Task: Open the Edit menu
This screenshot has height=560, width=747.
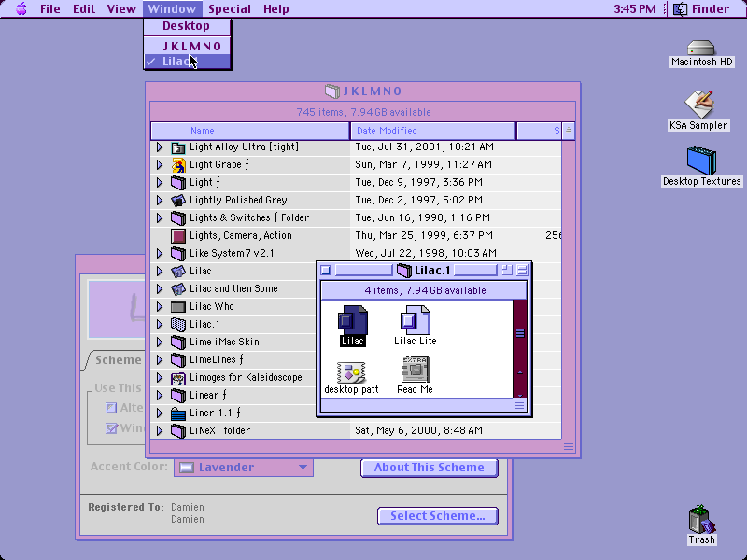Action: pyautogui.click(x=84, y=8)
